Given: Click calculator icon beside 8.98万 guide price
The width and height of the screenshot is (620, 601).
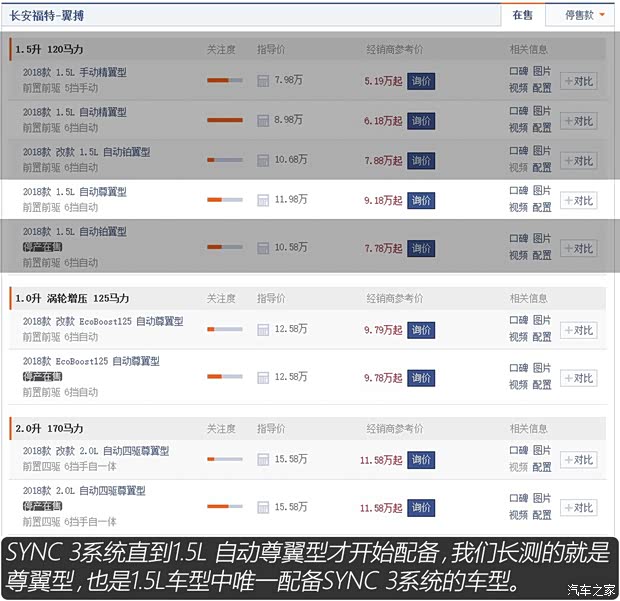Looking at the screenshot, I should click(263, 121).
